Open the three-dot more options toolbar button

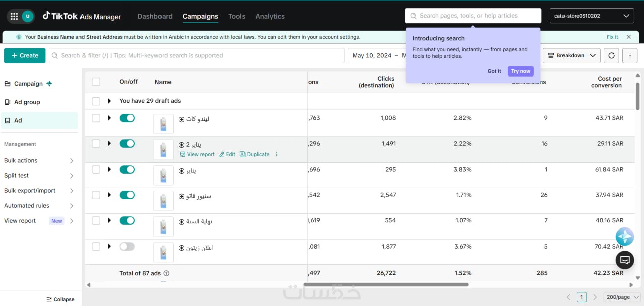click(630, 55)
